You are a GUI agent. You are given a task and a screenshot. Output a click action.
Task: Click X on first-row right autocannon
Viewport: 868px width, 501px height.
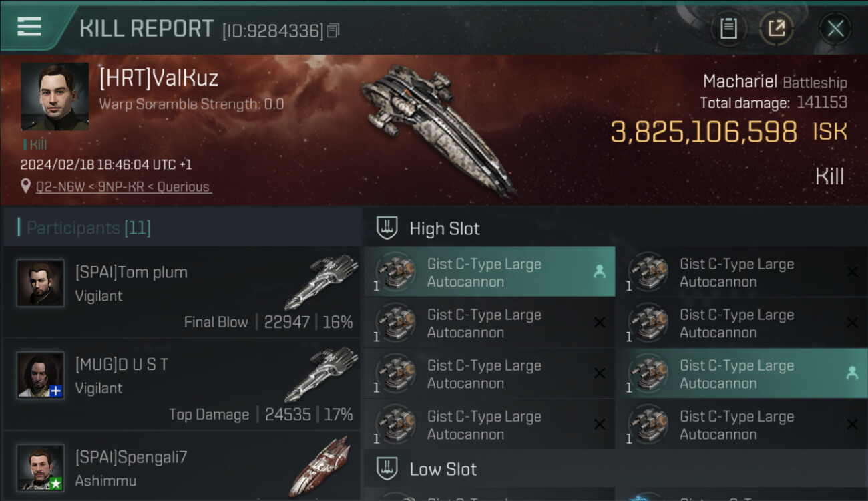click(852, 272)
